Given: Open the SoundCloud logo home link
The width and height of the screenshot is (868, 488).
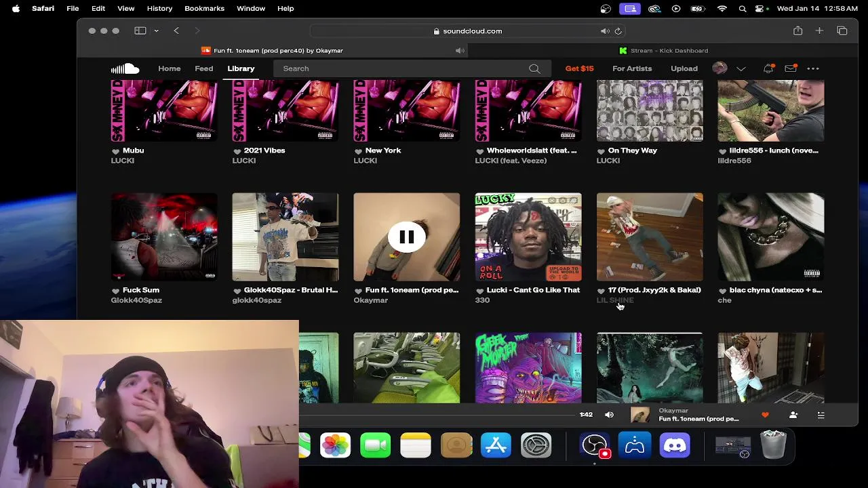Looking at the screenshot, I should click(x=125, y=68).
